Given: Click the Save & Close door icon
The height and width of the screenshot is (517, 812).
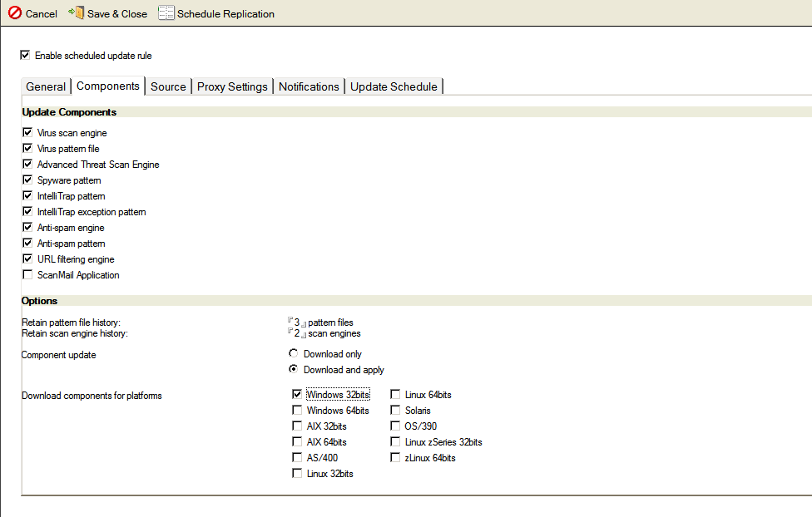Looking at the screenshot, I should pos(76,13).
